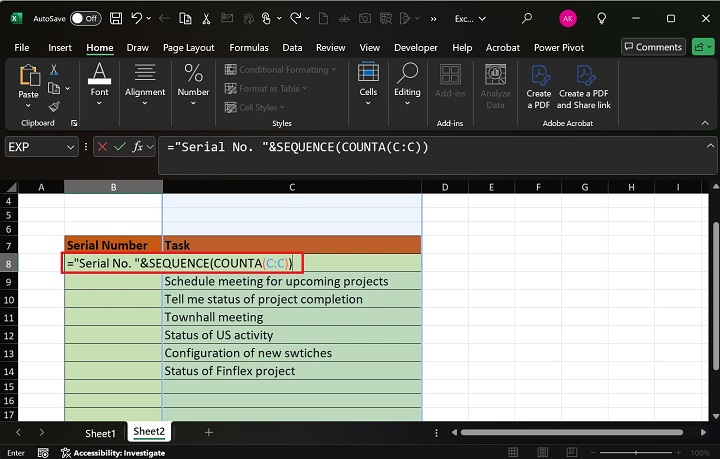Viewport: 720px width, 459px height.
Task: Click the Format Painter brush icon
Action: click(54, 105)
